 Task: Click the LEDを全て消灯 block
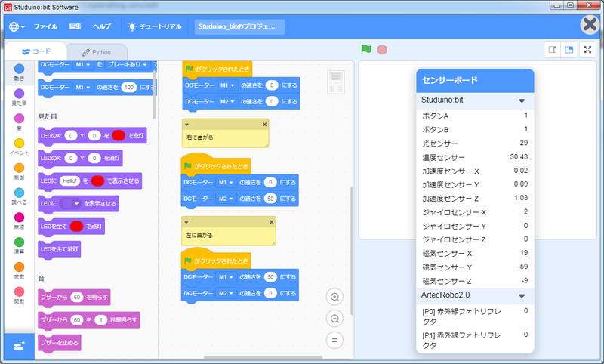pyautogui.click(x=60, y=249)
